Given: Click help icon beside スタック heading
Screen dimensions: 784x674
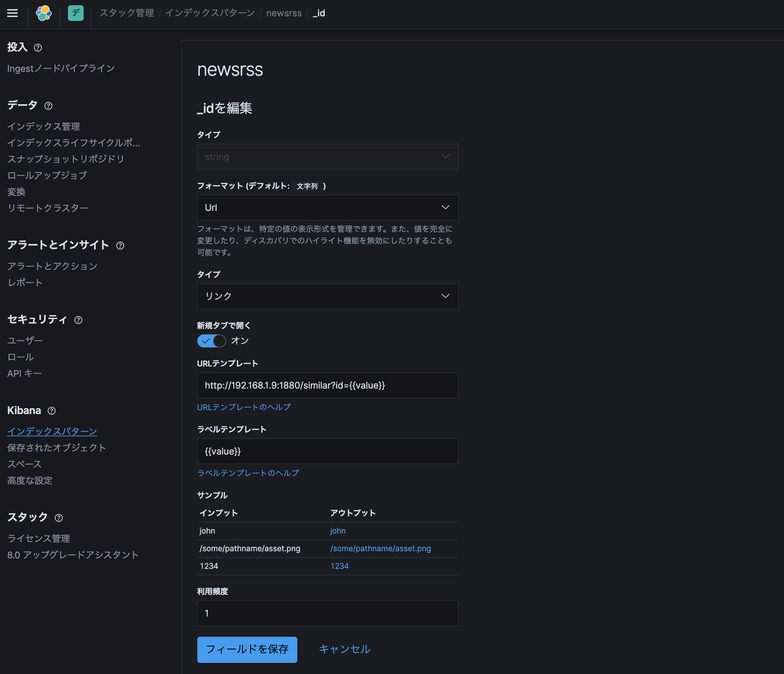Looking at the screenshot, I should pos(59,518).
